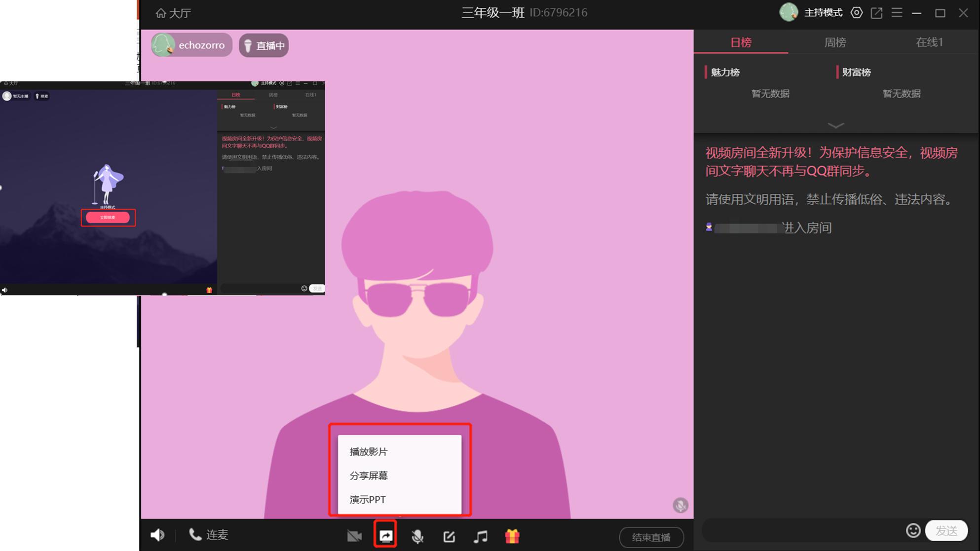Screen dimensions: 980x551
Task: Select 播放影片 from popup menu
Action: tap(369, 452)
